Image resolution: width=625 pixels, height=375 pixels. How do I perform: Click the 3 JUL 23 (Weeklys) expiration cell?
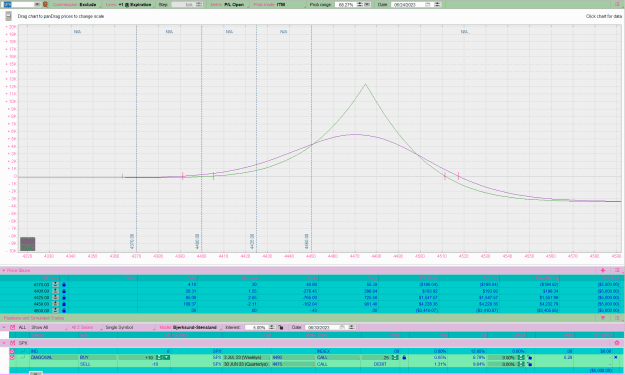[246, 357]
